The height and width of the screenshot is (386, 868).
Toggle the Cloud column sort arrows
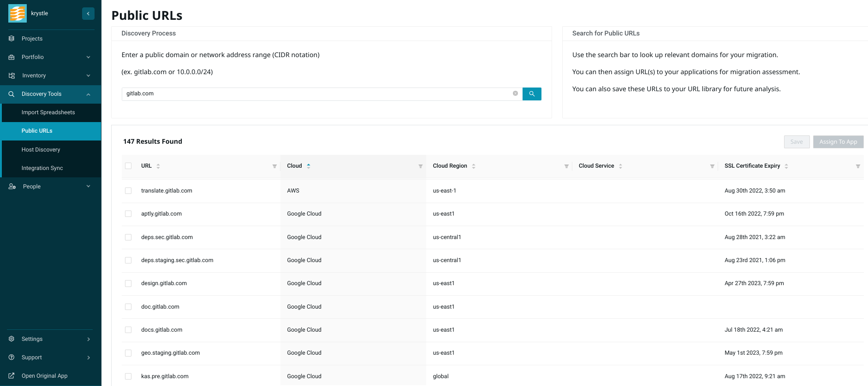309,166
